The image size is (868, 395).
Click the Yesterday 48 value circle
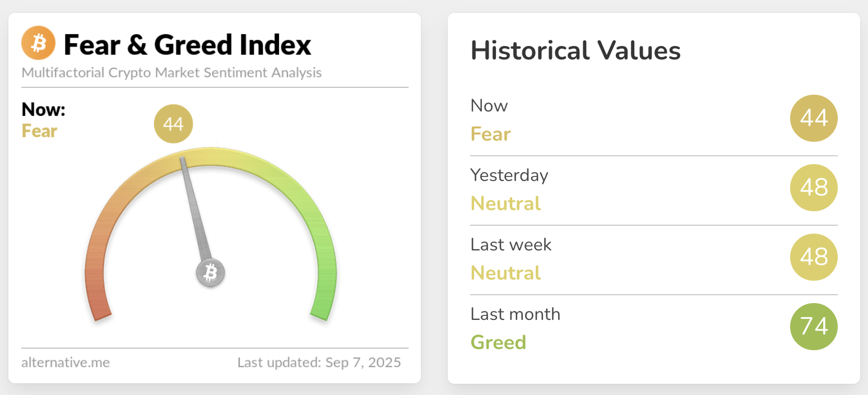point(814,188)
